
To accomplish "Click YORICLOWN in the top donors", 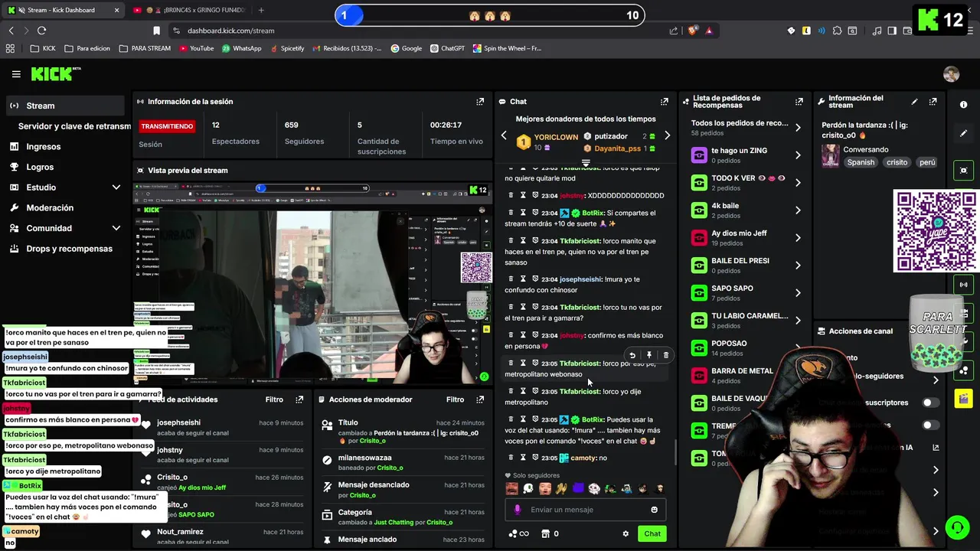I will click(556, 137).
